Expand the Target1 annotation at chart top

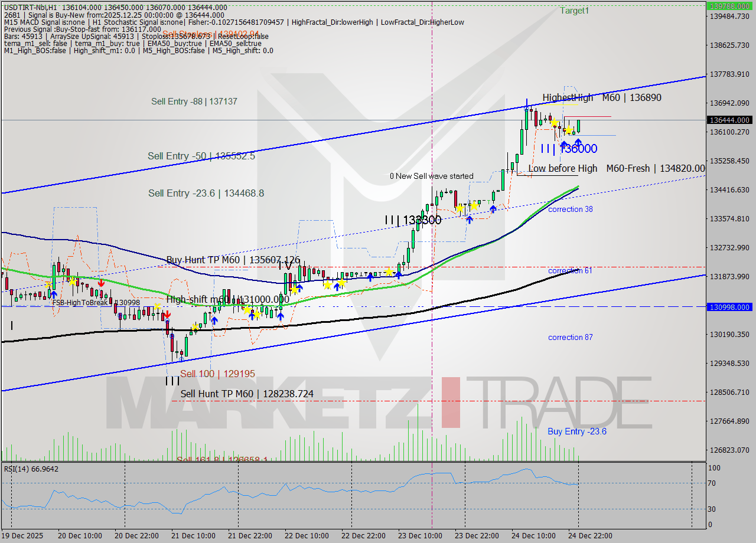574,10
